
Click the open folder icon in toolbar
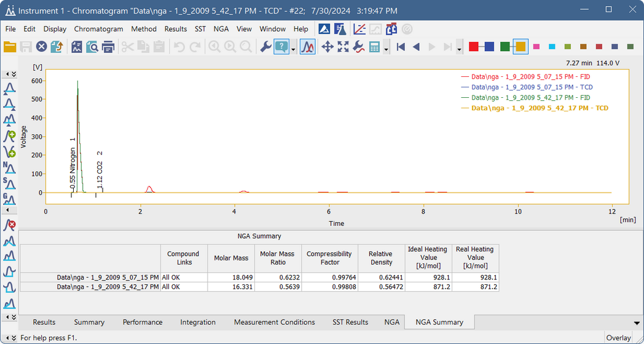10,47
